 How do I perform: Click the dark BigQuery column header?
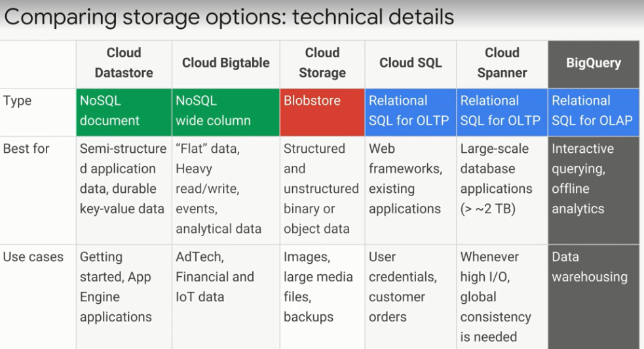pos(594,63)
